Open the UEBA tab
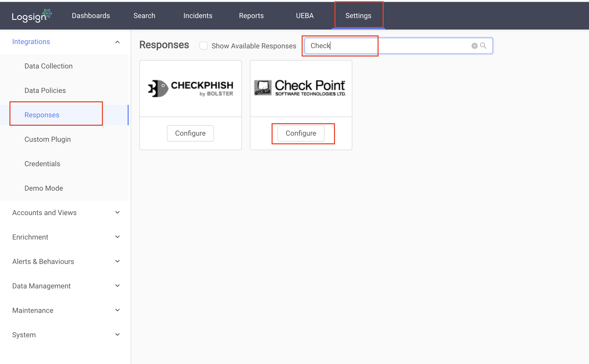The height and width of the screenshot is (364, 589). (x=305, y=16)
